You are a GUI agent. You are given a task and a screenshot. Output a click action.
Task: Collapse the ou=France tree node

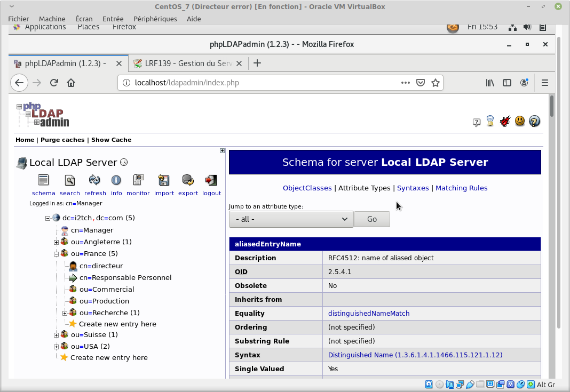57,254
